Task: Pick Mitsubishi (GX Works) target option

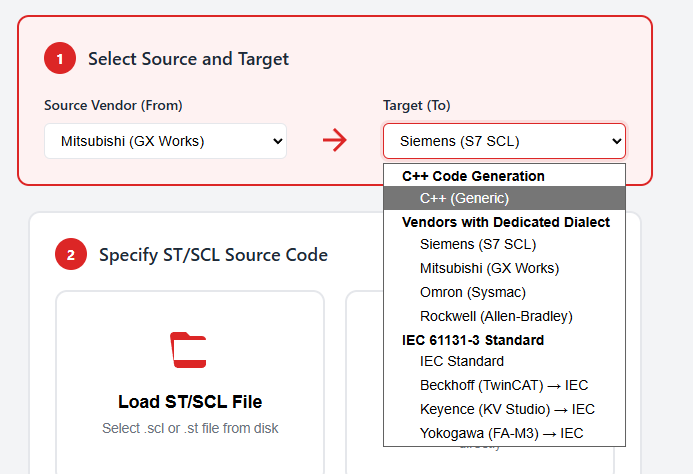Action: click(x=489, y=268)
